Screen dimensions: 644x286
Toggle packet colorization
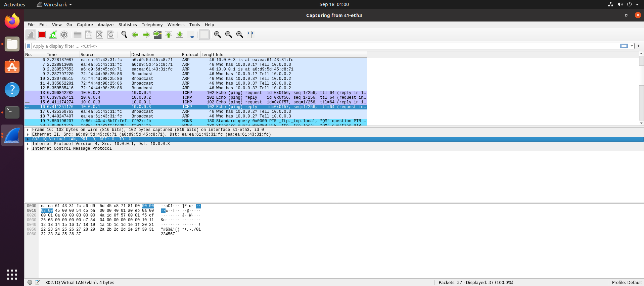point(204,35)
